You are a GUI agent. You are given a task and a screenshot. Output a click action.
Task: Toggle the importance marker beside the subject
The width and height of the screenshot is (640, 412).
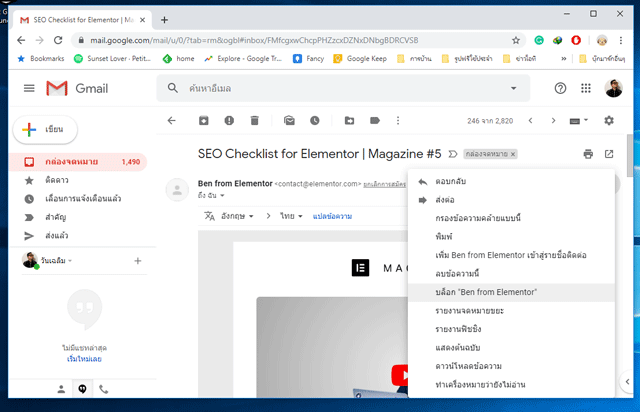[x=453, y=154]
